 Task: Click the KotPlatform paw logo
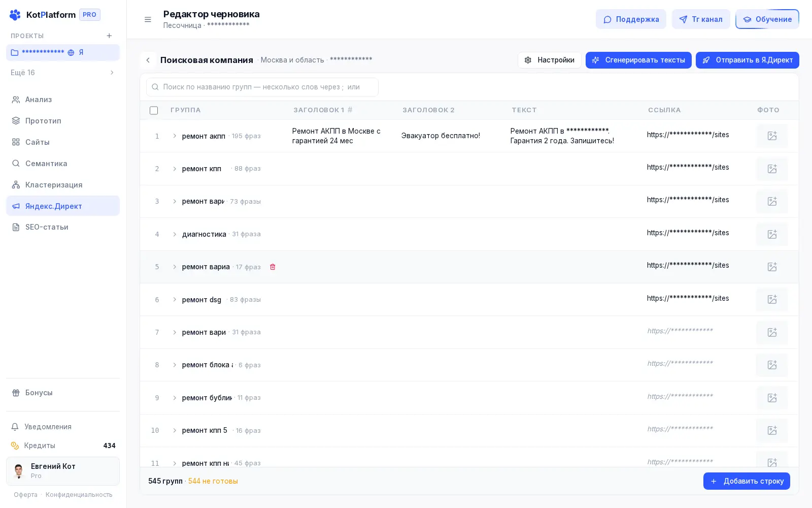pyautogui.click(x=15, y=15)
